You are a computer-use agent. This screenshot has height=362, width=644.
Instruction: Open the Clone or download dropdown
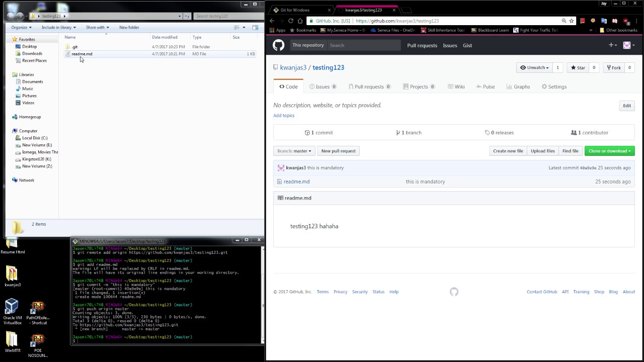point(610,151)
